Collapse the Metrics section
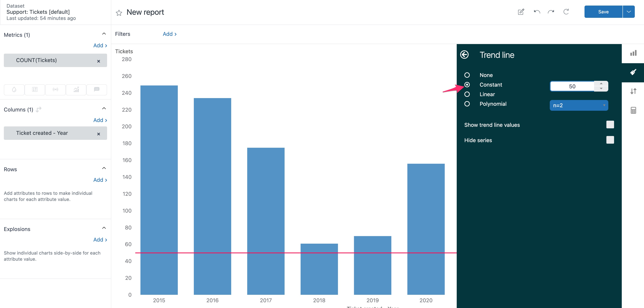 pos(104,34)
